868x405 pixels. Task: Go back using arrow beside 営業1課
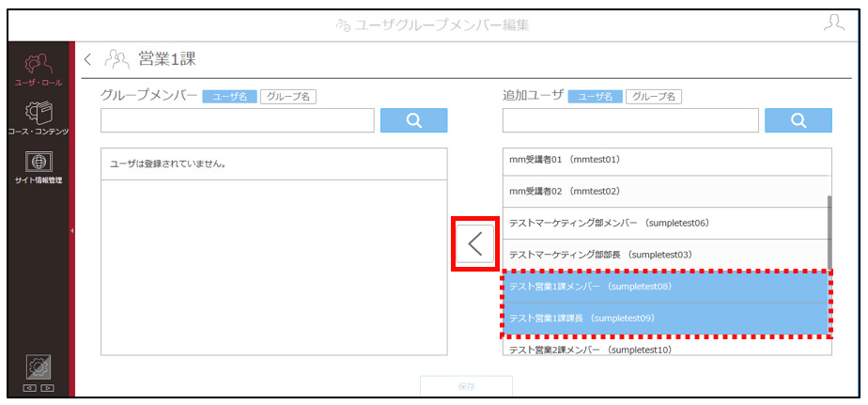coord(87,58)
